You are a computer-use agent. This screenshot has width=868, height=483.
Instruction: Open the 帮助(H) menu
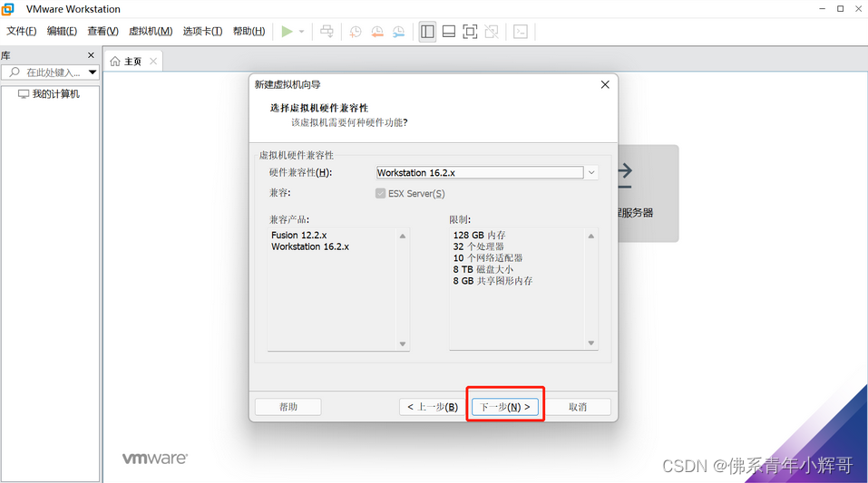(249, 32)
